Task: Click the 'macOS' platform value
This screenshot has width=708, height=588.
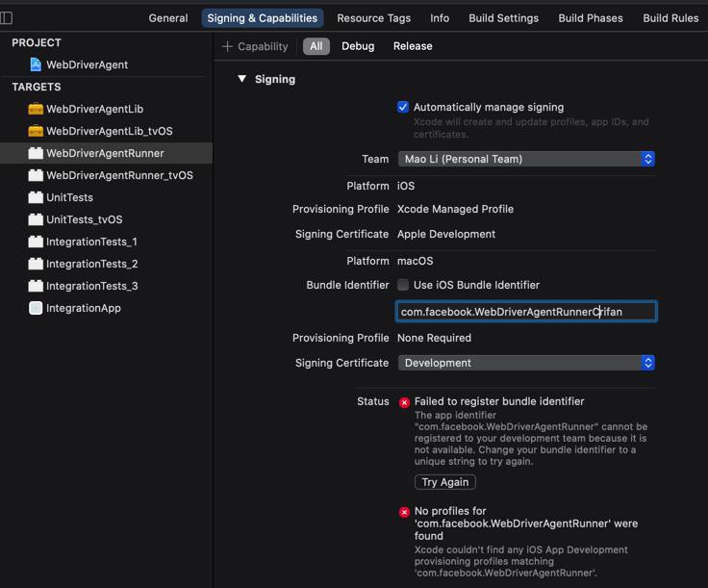Action: pyautogui.click(x=415, y=261)
